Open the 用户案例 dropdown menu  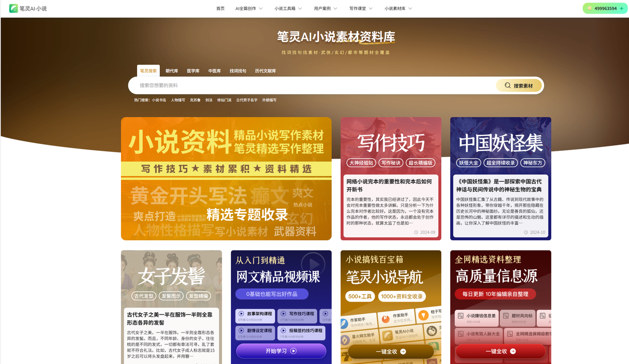click(326, 8)
